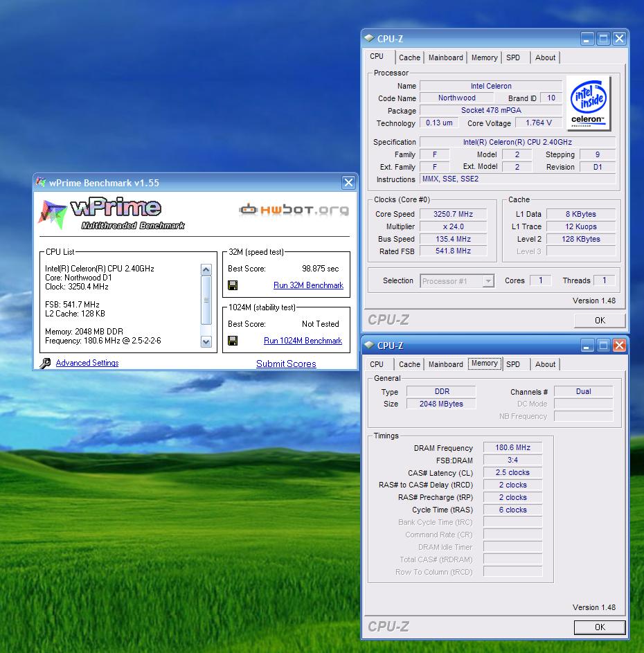Switch to Mainboard tab in top CPU-Z
This screenshot has width=644, height=653.
tap(446, 57)
